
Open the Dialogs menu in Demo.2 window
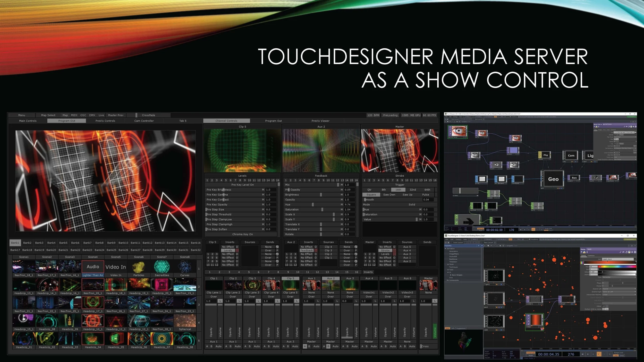click(458, 239)
